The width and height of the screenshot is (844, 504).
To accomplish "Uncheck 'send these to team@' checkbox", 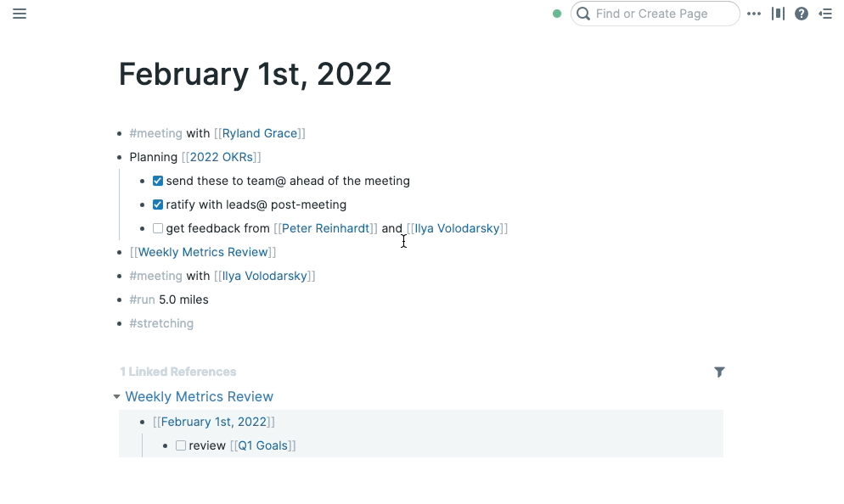I will pyautogui.click(x=158, y=181).
